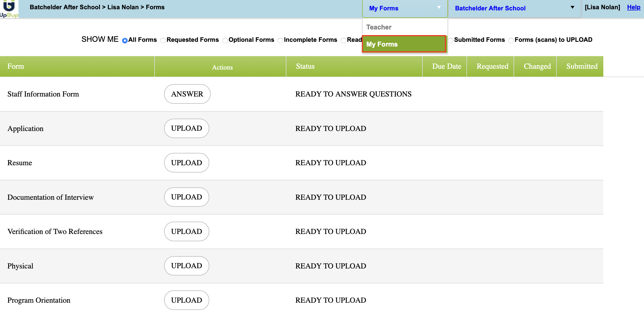The width and height of the screenshot is (644, 317).
Task: Open the Help link
Action: [634, 7]
